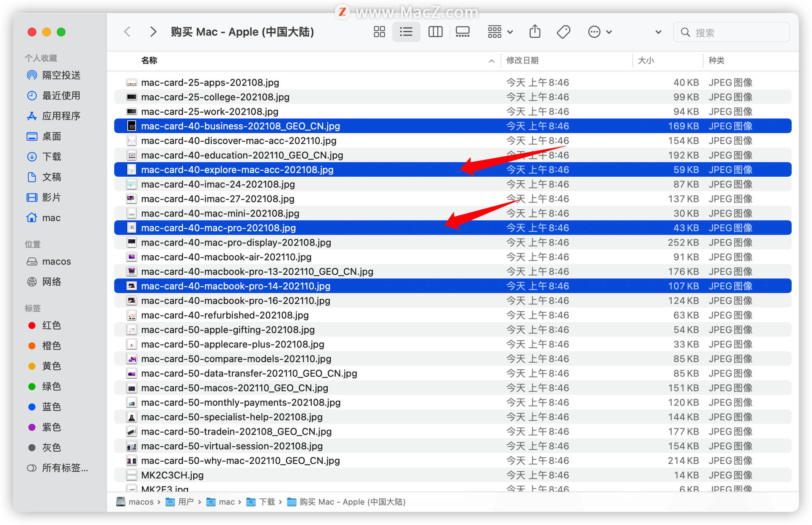Click mac folder in the path bar
This screenshot has width=812, height=525.
pos(220,502)
